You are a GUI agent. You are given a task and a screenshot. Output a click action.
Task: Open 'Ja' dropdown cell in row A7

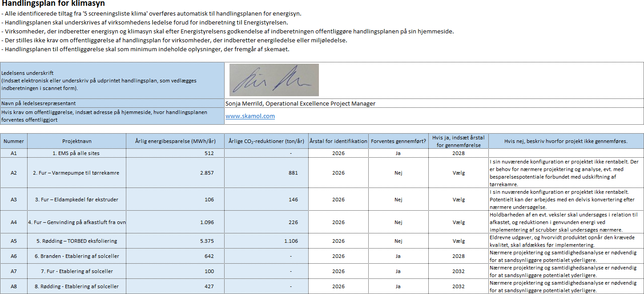pyautogui.click(x=398, y=271)
